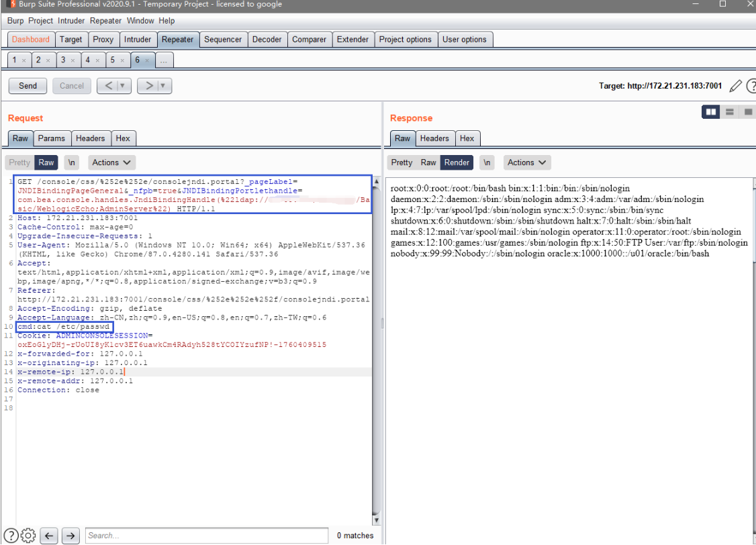Close Repeater tab 1
Screen dimensions: 756x545
click(23, 60)
